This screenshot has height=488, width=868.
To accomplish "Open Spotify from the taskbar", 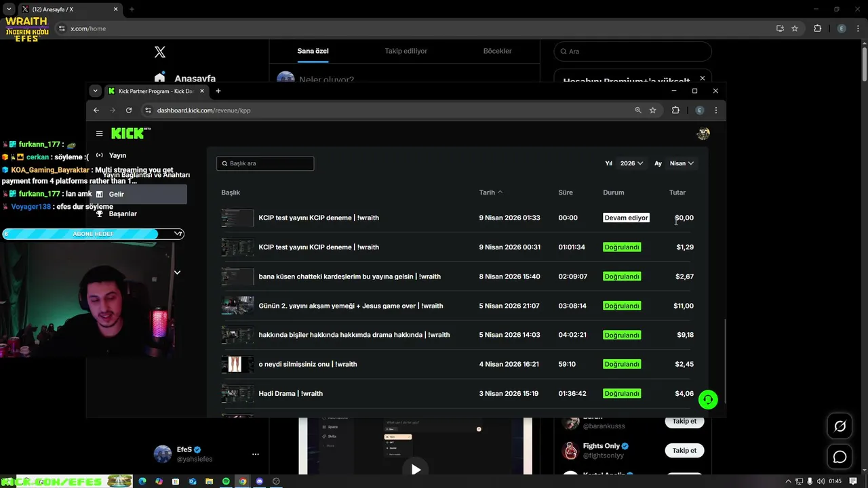I will (226, 481).
